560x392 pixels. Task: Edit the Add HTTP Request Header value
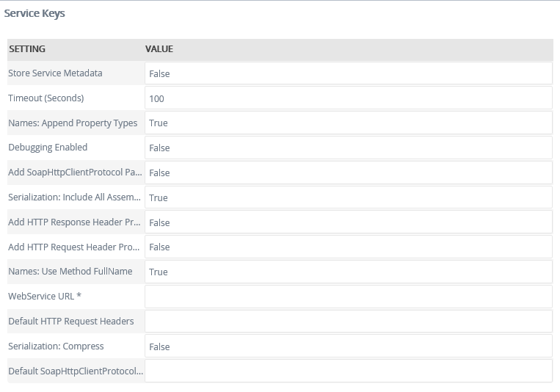tap(348, 247)
